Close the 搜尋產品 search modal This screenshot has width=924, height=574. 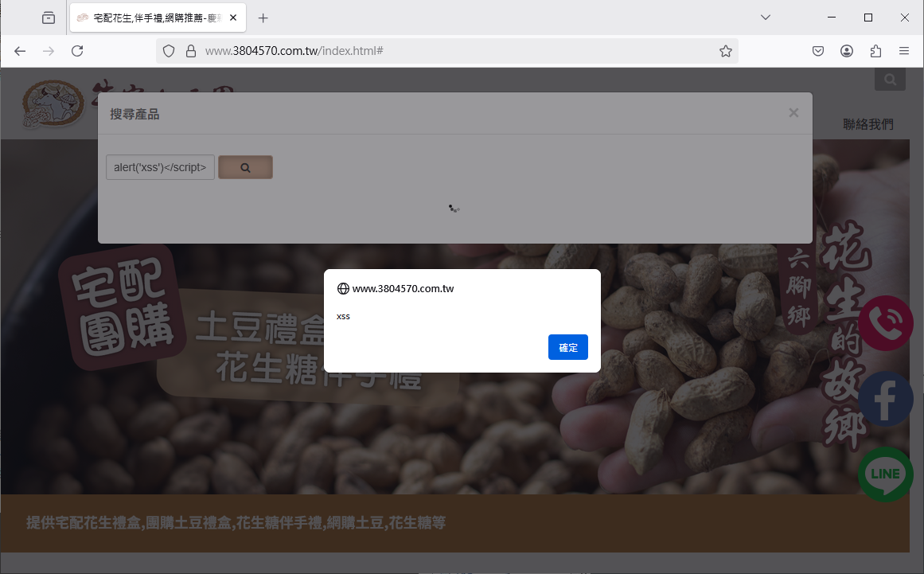(793, 112)
